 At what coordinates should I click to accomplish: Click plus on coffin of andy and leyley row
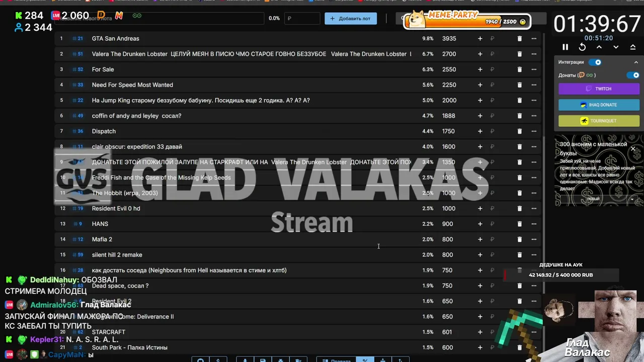480,116
